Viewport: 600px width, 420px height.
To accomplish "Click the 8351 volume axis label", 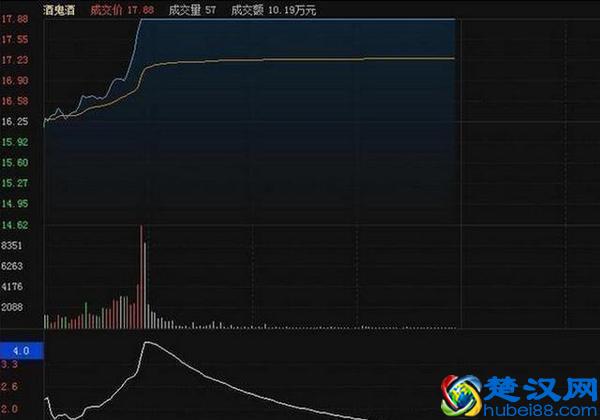I will pos(12,246).
